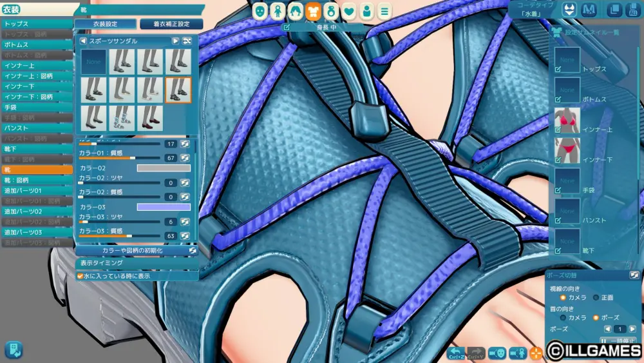Open the 衣装設定 tab
The image size is (644, 363).
(105, 24)
